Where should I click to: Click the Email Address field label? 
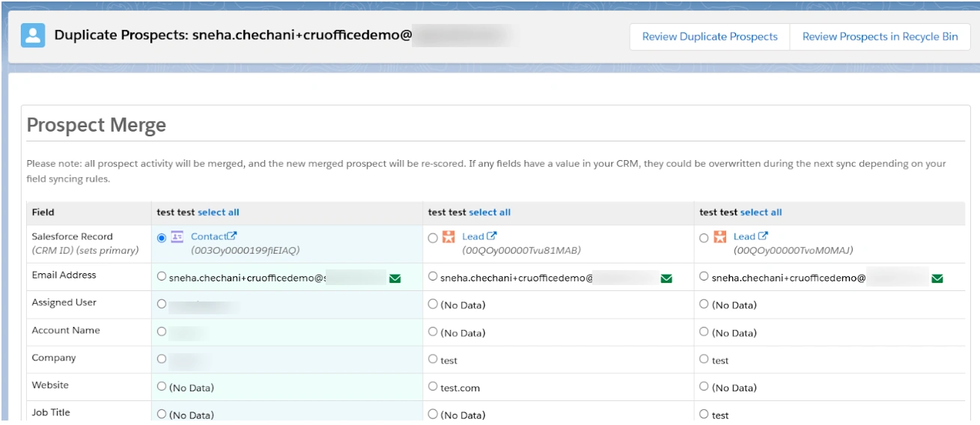64,275
